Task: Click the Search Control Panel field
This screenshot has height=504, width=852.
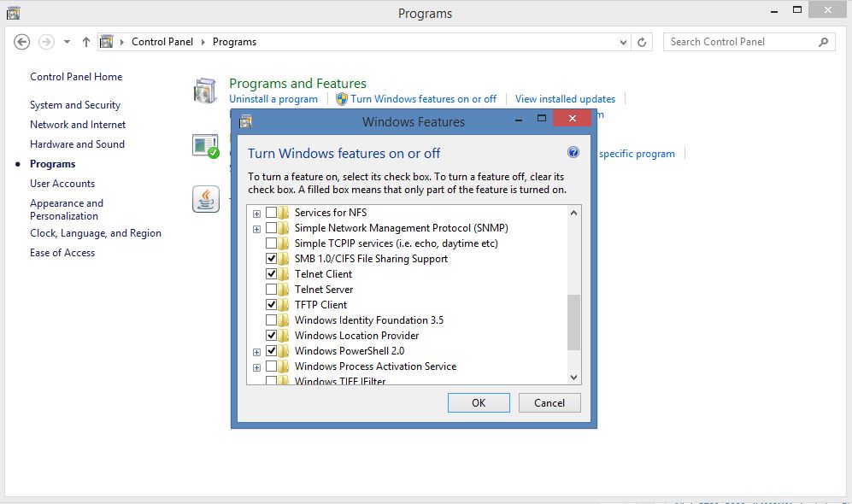Action: (x=743, y=41)
